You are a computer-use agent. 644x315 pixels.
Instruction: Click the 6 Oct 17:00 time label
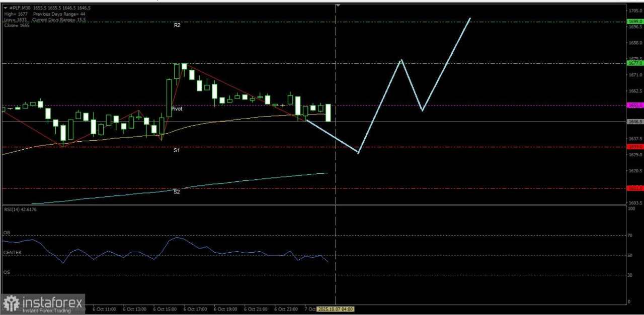coord(195,309)
